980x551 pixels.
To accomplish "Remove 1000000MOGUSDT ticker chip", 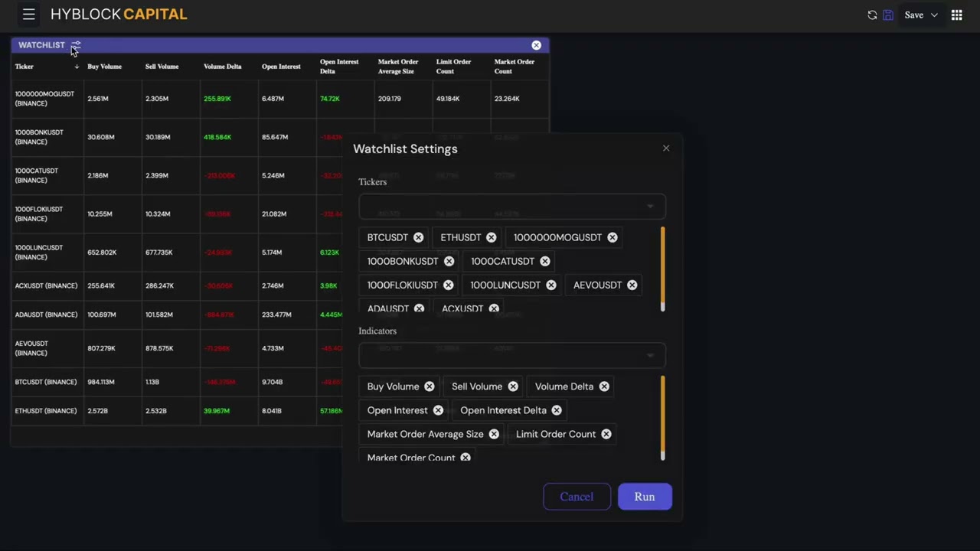I will click(612, 237).
